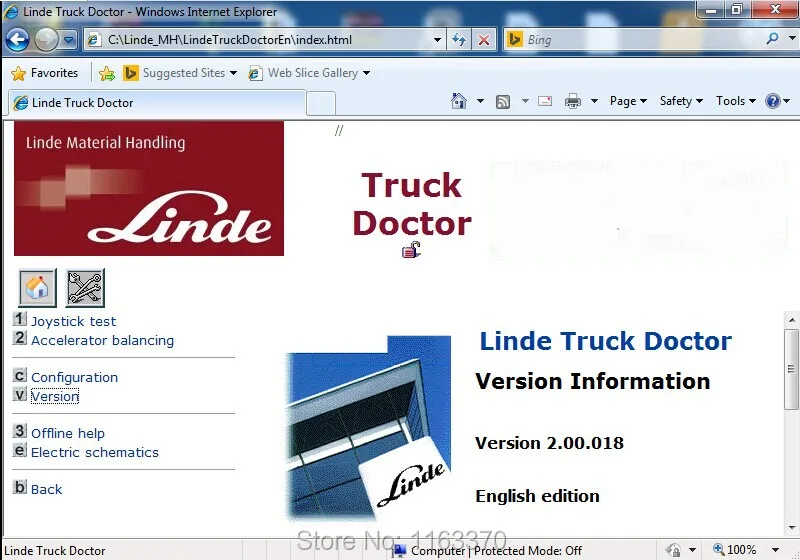Open the Version link
Screen dimensions: 800x560
point(55,396)
